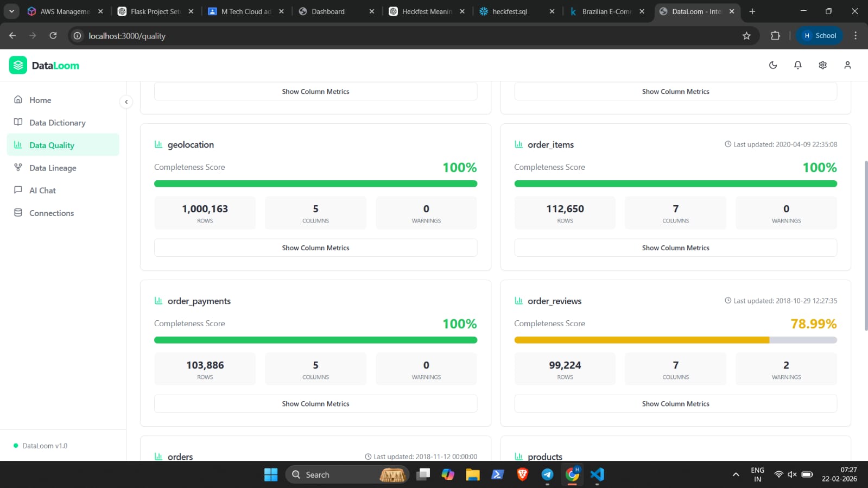Open Data Dictionary page
Viewport: 868px width, 488px height.
pyautogui.click(x=63, y=123)
